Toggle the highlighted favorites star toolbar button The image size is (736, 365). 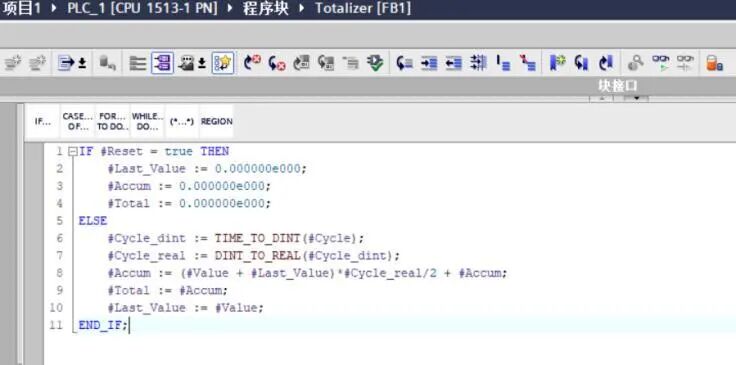tap(223, 63)
